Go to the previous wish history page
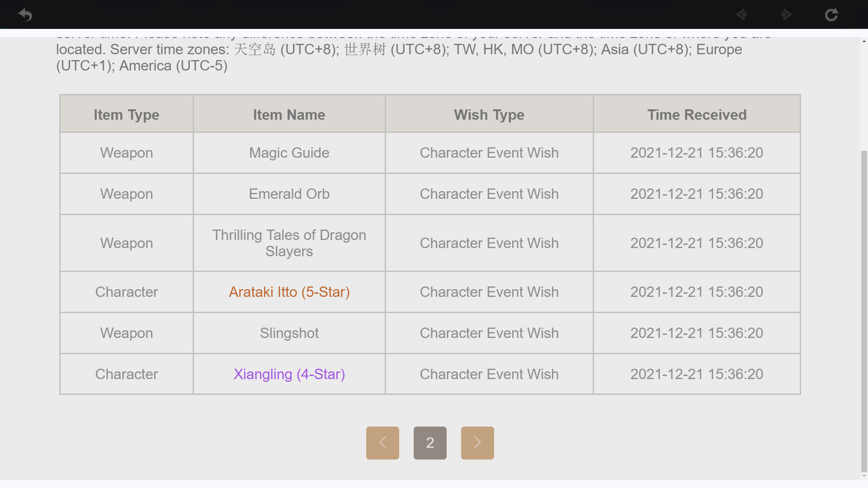This screenshot has width=868, height=488. (x=382, y=443)
